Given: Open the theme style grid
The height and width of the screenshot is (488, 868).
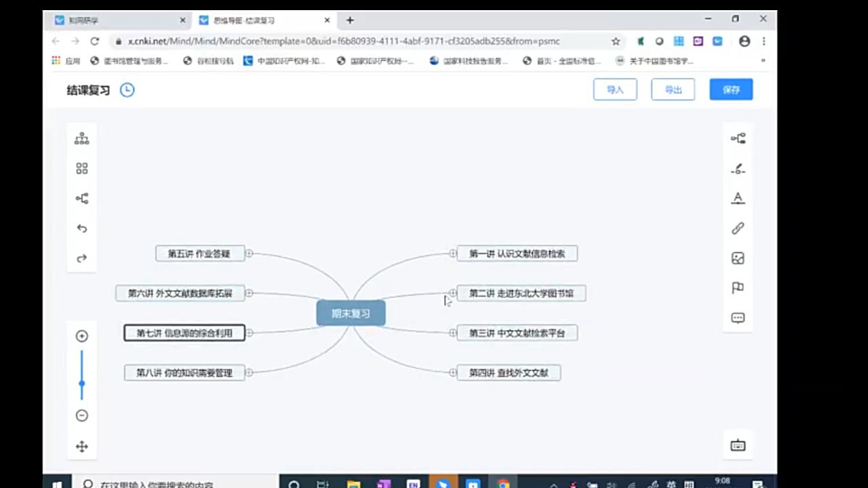Looking at the screenshot, I should [81, 168].
